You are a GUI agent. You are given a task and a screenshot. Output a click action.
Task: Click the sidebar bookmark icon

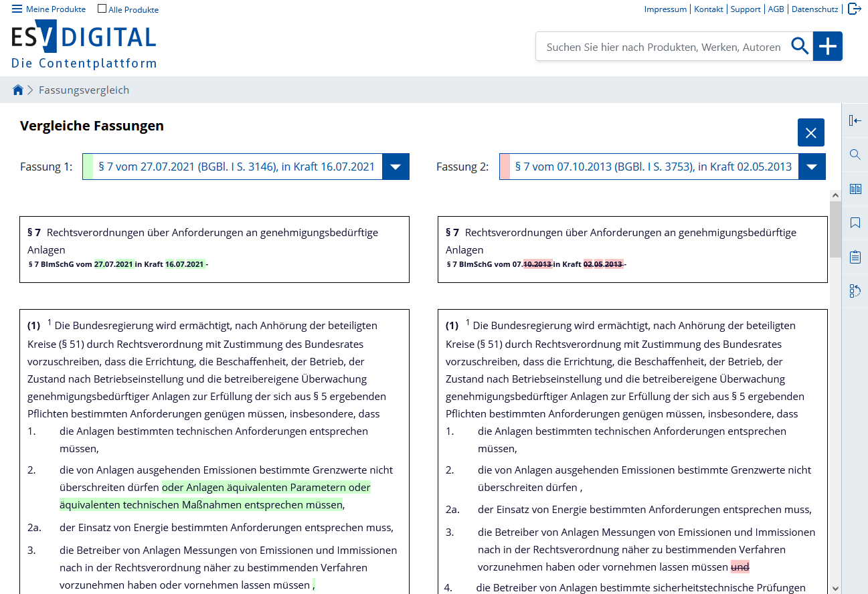(x=855, y=223)
